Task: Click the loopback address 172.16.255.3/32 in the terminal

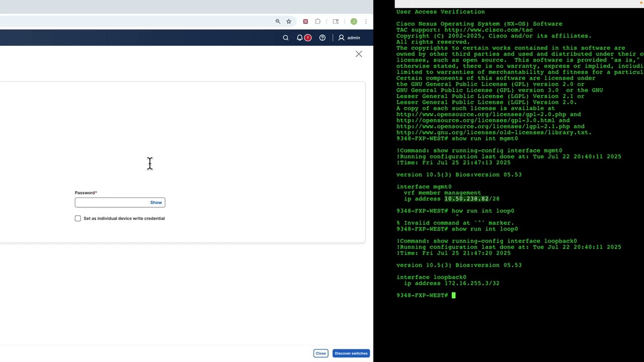Action: coord(472,283)
